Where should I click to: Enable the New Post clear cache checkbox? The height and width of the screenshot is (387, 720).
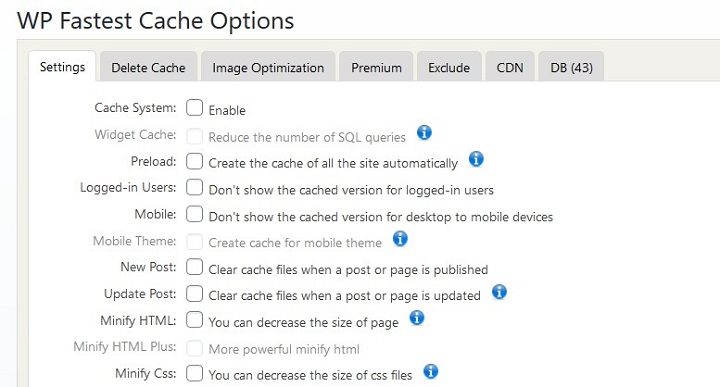pos(194,267)
